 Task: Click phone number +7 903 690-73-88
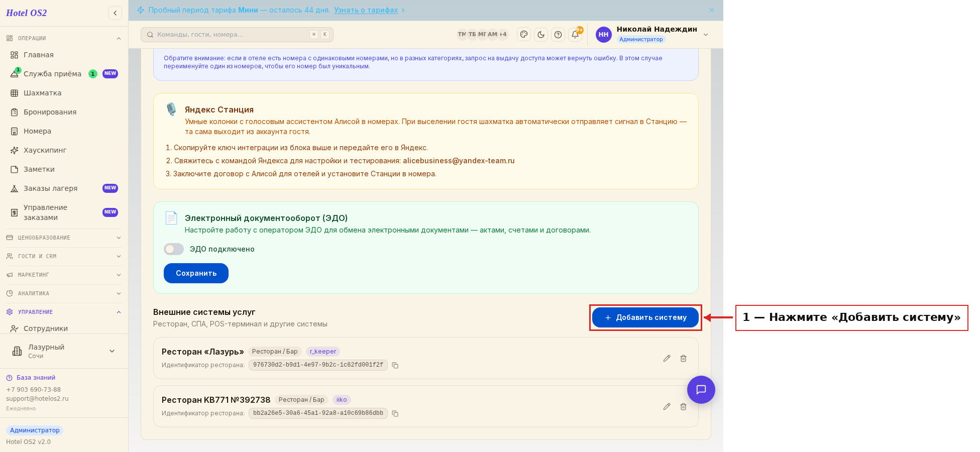[33, 390]
